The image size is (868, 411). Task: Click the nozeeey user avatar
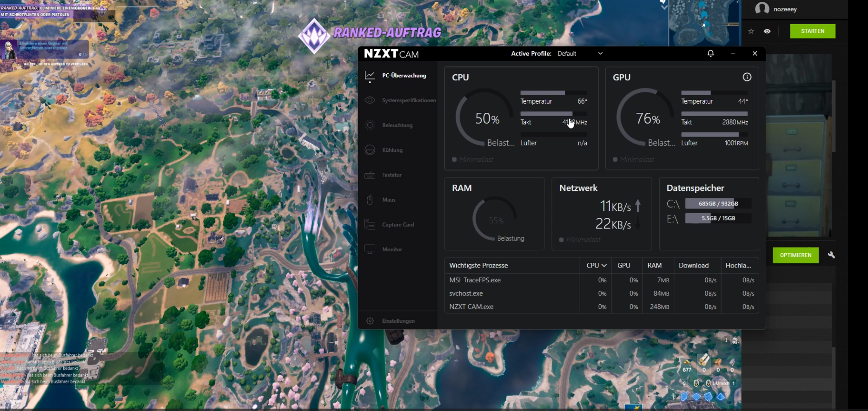click(762, 8)
